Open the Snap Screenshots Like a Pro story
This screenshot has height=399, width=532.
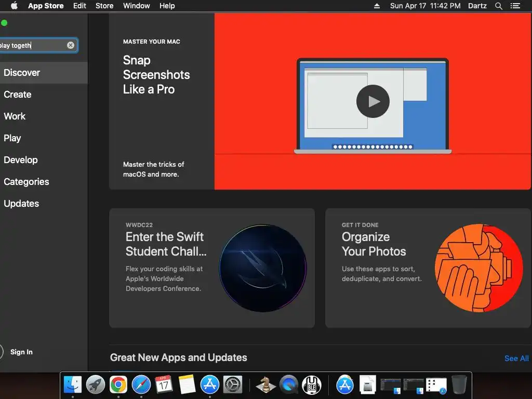156,75
